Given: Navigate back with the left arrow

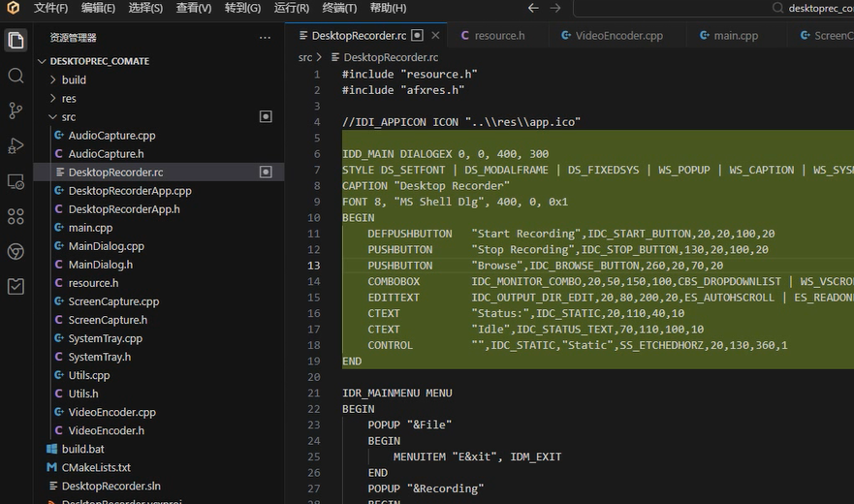Looking at the screenshot, I should coord(533,8).
